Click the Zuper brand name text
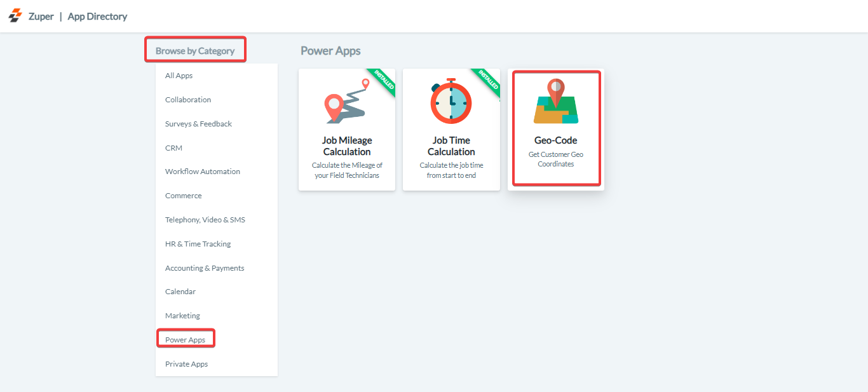This screenshot has height=392, width=868. pyautogui.click(x=41, y=17)
